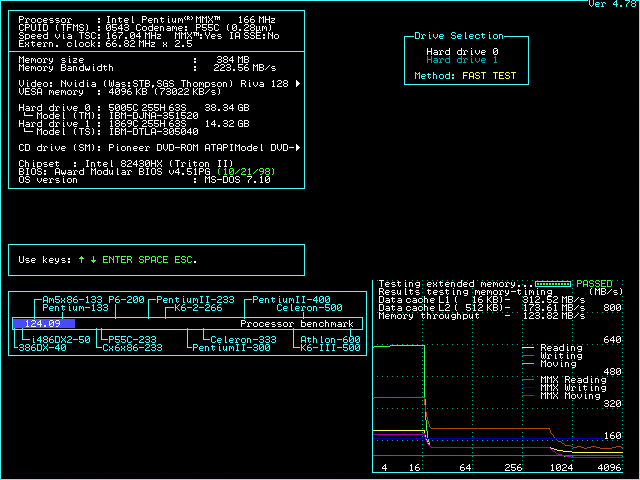The image size is (640, 480).
Task: Click the PentiumII-400 benchmark marker label
Action: [x=291, y=300]
